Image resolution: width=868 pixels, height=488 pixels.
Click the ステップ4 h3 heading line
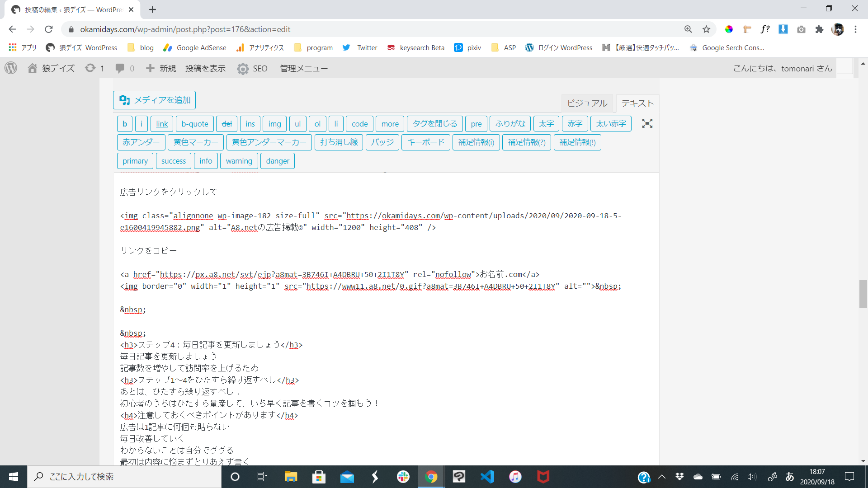tap(211, 345)
